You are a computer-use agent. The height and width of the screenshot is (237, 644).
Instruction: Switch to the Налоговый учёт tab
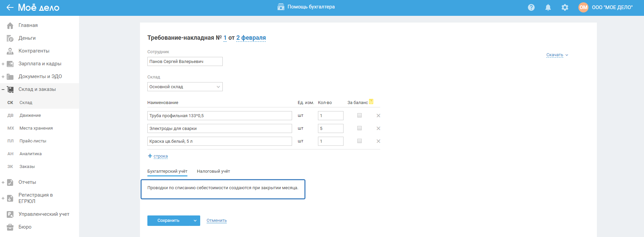(213, 171)
